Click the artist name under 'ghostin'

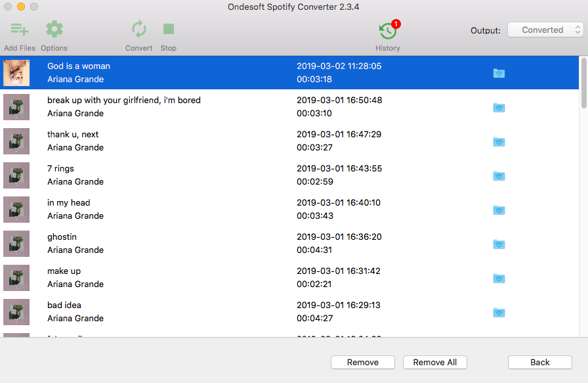75,250
